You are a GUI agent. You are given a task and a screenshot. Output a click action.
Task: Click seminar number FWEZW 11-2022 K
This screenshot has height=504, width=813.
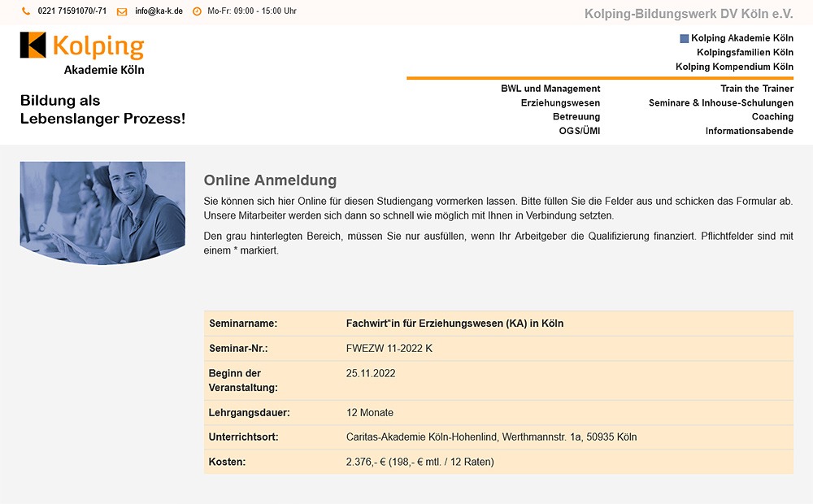point(389,349)
